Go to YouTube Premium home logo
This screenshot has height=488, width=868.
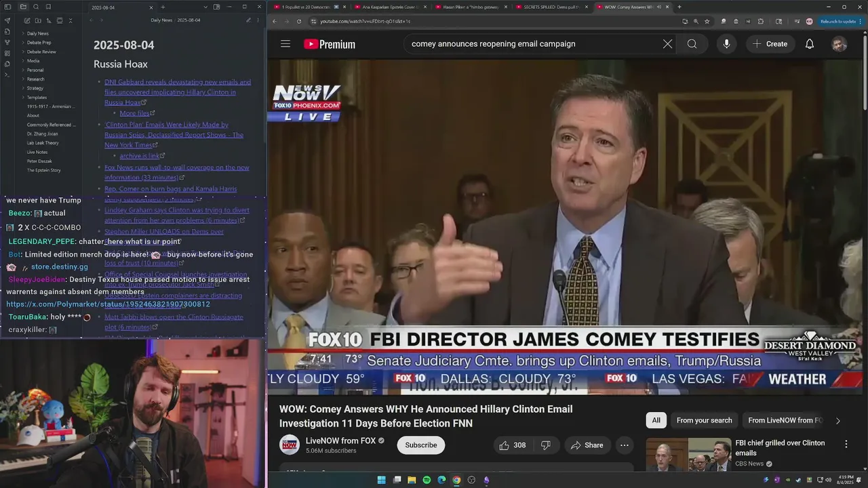[330, 44]
